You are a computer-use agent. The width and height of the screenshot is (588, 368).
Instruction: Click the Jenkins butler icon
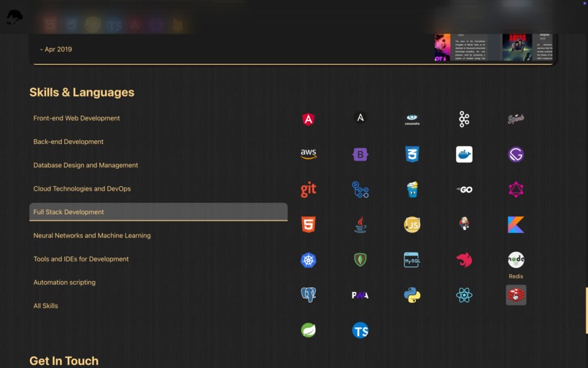pyautogui.click(x=464, y=224)
